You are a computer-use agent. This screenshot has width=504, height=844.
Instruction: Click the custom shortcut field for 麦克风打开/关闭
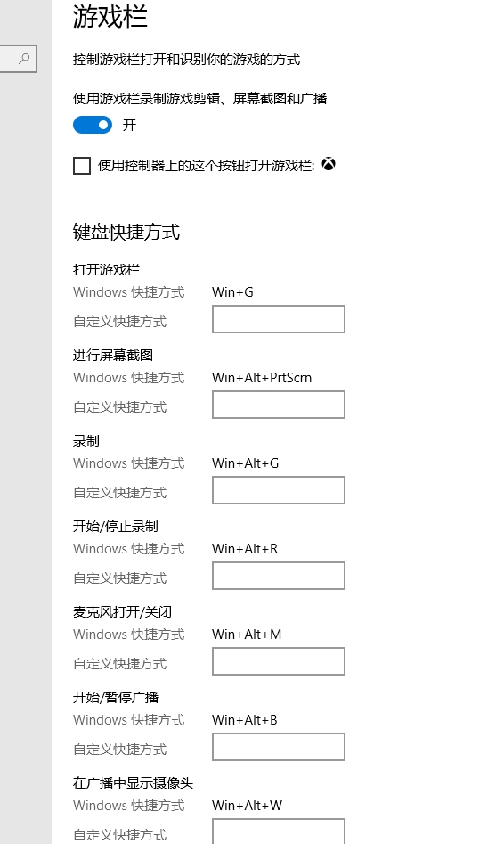(279, 661)
